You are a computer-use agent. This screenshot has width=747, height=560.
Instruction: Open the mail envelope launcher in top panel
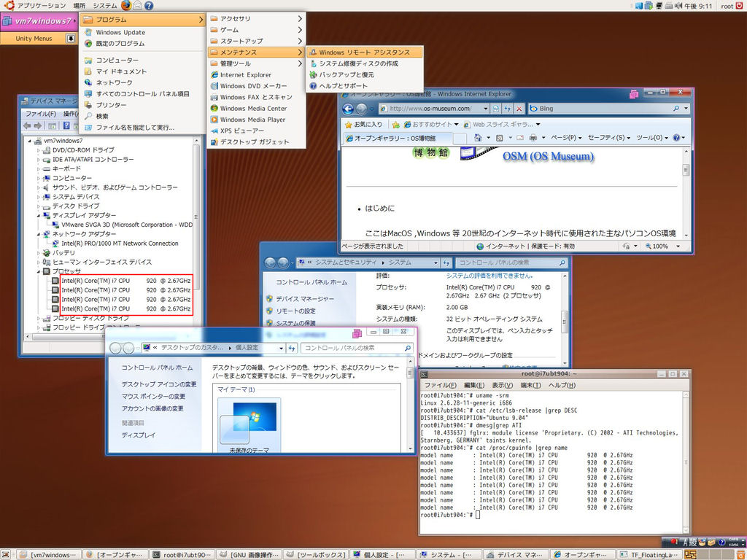(x=138, y=6)
